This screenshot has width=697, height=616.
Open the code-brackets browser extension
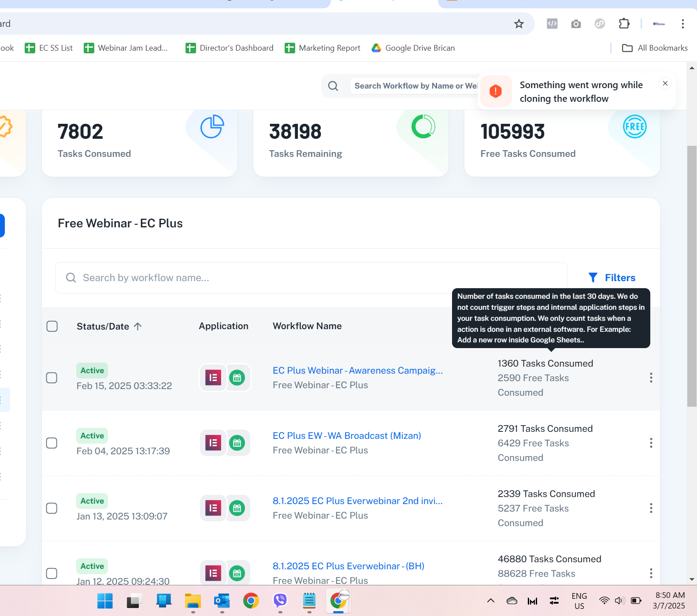click(552, 24)
